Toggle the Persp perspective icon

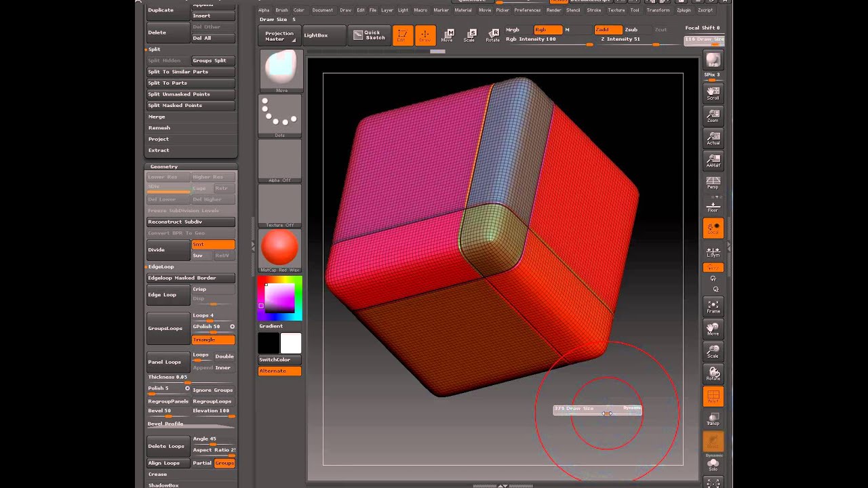713,182
